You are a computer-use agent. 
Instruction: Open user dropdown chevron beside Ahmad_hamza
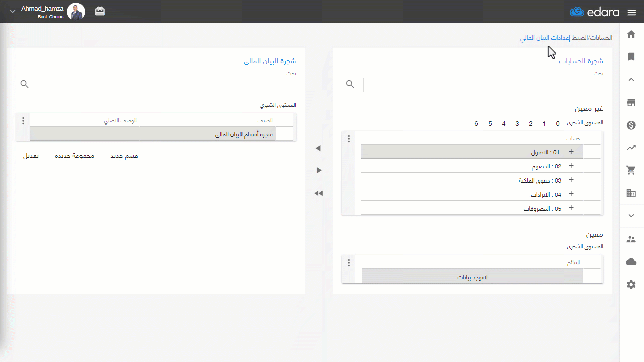13,12
